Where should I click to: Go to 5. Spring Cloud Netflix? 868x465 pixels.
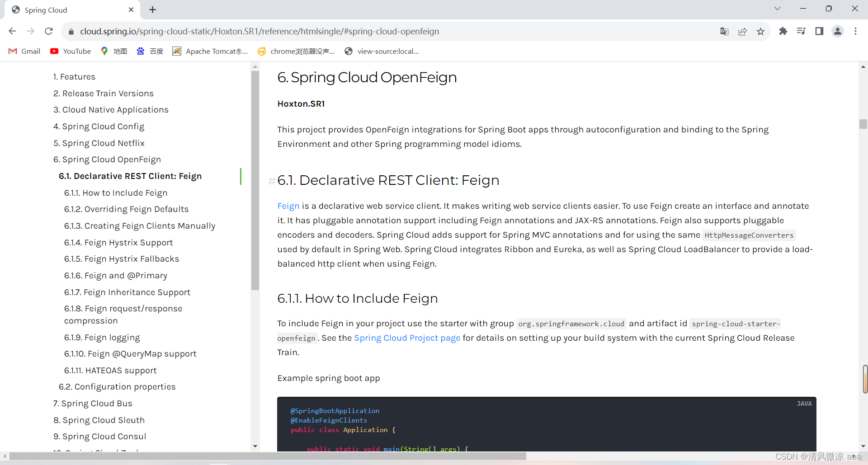coord(99,143)
